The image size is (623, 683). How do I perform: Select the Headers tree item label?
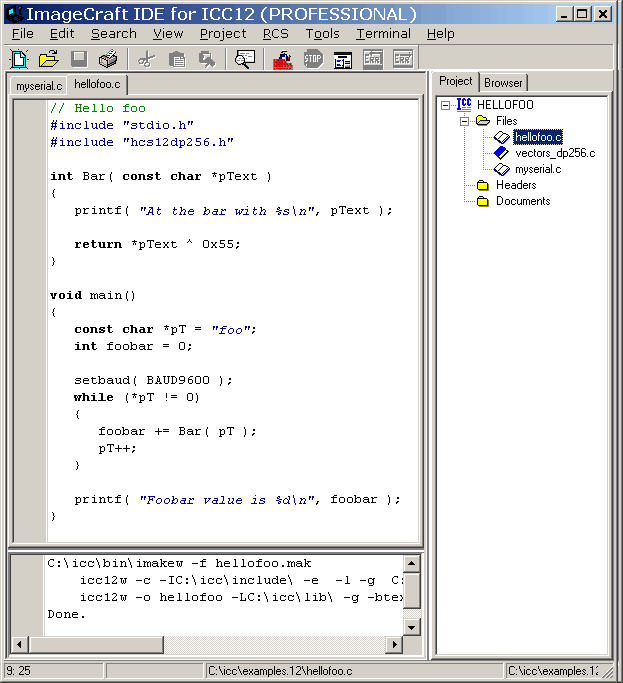(516, 185)
